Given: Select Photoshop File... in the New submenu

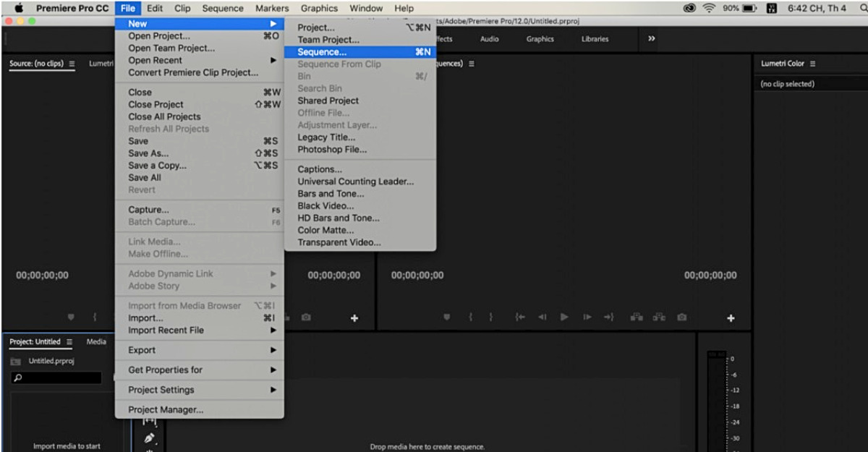Looking at the screenshot, I should click(360, 150).
